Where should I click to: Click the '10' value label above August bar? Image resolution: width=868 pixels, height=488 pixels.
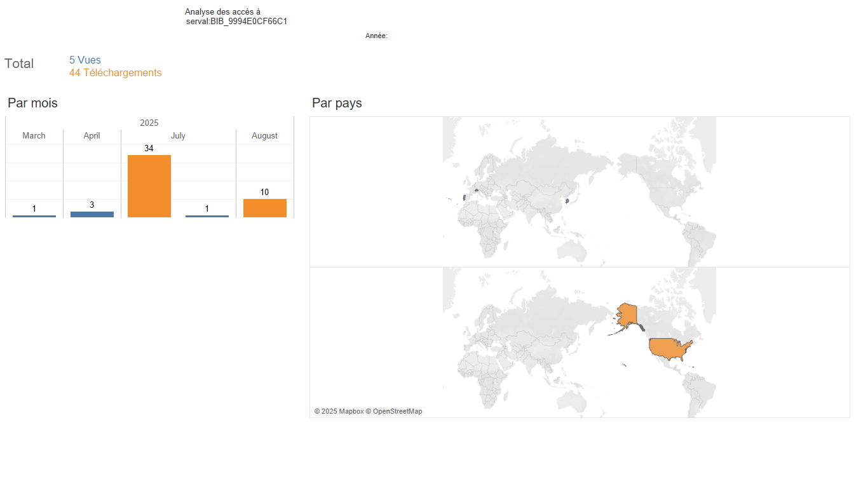coord(264,192)
